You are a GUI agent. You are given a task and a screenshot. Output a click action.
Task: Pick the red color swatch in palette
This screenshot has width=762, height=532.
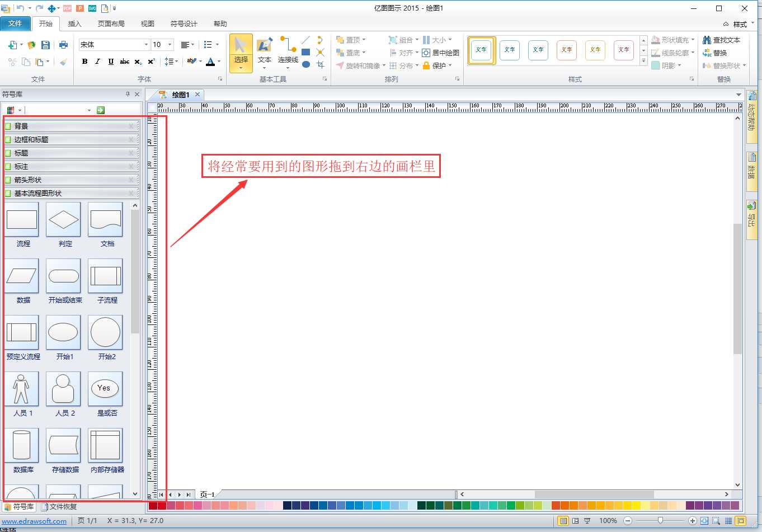162,506
